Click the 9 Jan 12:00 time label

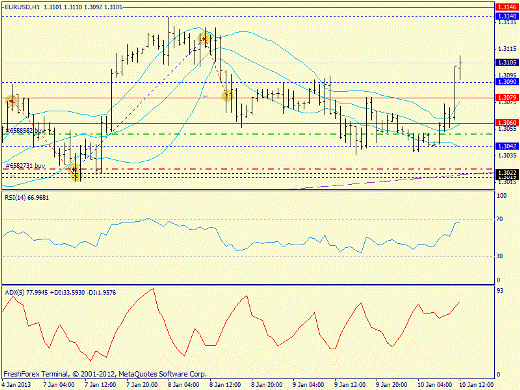click(x=350, y=385)
